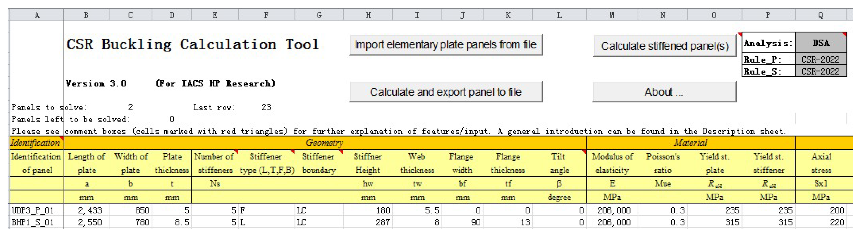
Task: Click the Identification orange header cell
Action: click(x=36, y=143)
